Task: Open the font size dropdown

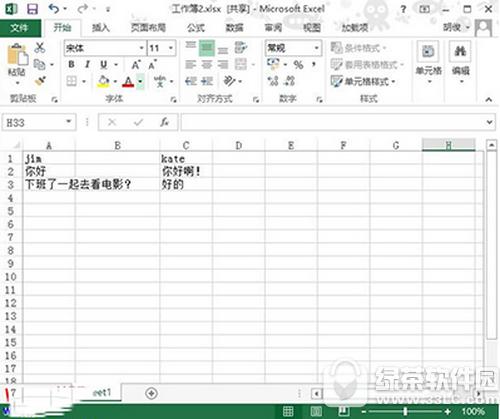Action: point(171,48)
